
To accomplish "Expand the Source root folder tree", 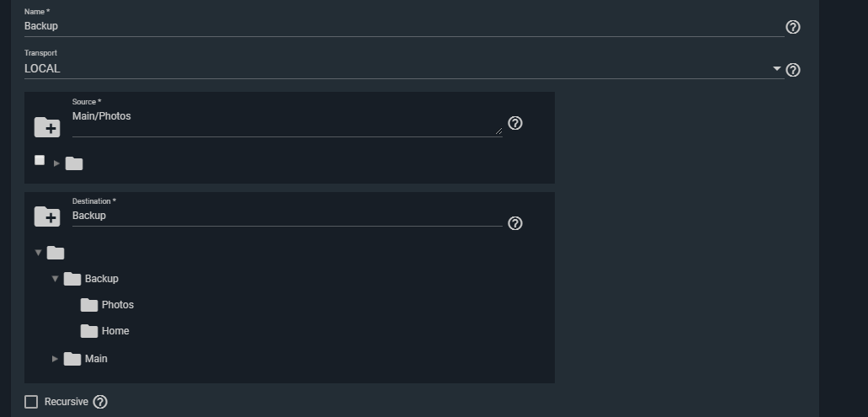I will click(x=57, y=163).
